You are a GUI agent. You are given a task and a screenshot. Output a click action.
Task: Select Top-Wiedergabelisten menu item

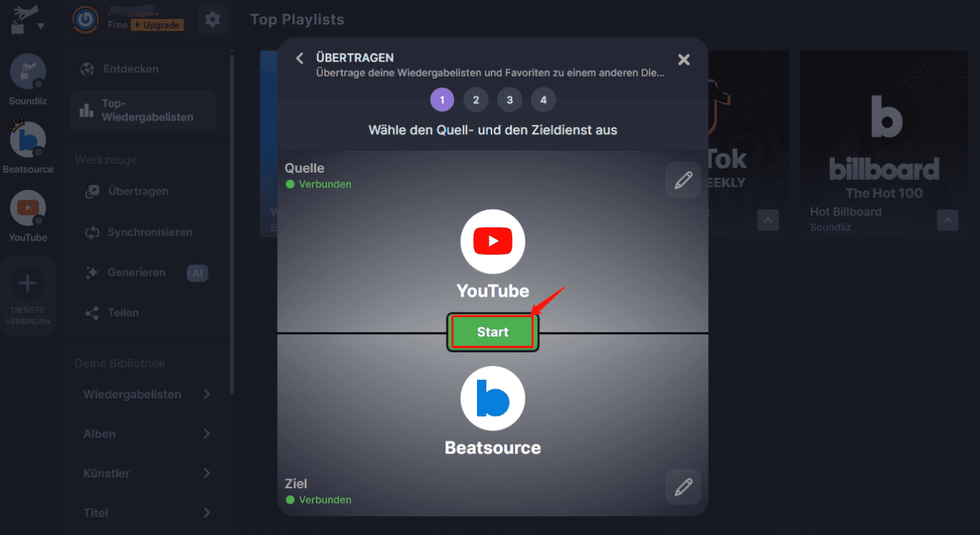click(144, 110)
